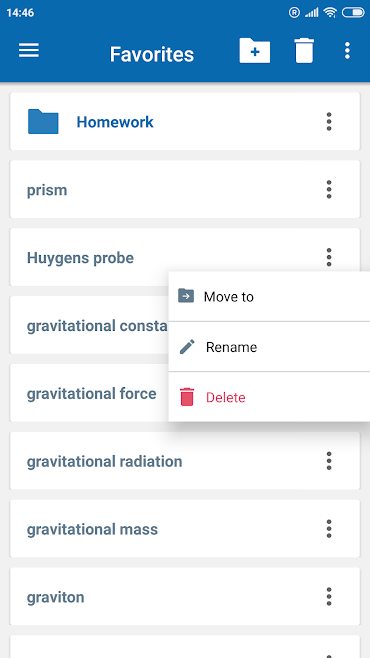Tap the Move to folder icon

186,296
